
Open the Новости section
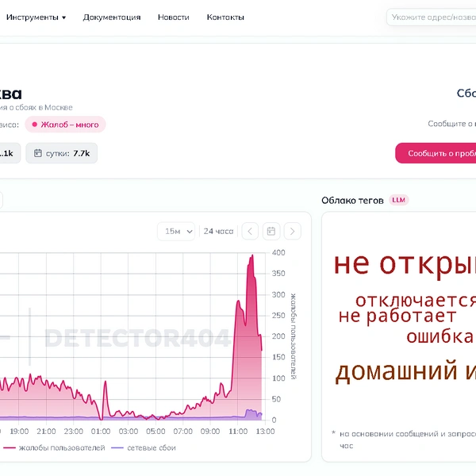173,17
